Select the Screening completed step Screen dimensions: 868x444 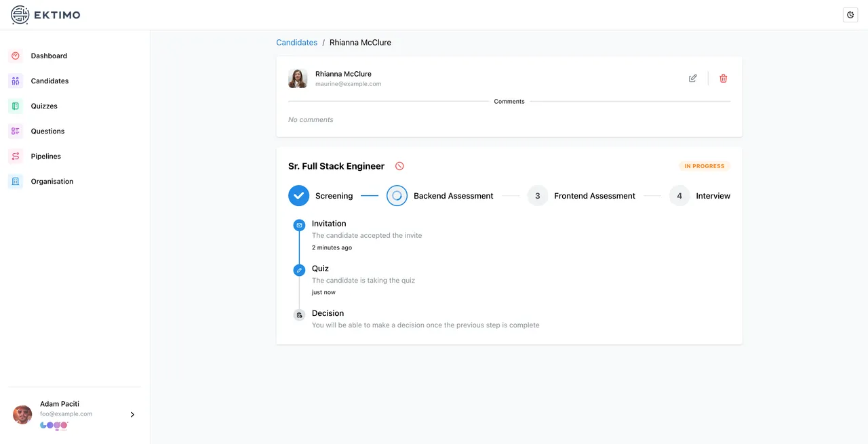tap(299, 196)
